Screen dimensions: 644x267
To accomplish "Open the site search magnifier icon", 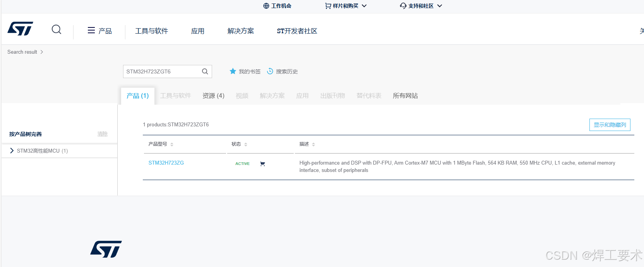I will [57, 29].
